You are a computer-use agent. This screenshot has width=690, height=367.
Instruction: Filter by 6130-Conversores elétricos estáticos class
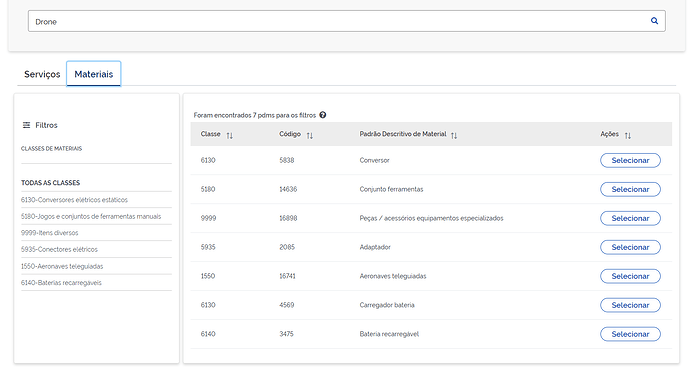coord(74,200)
